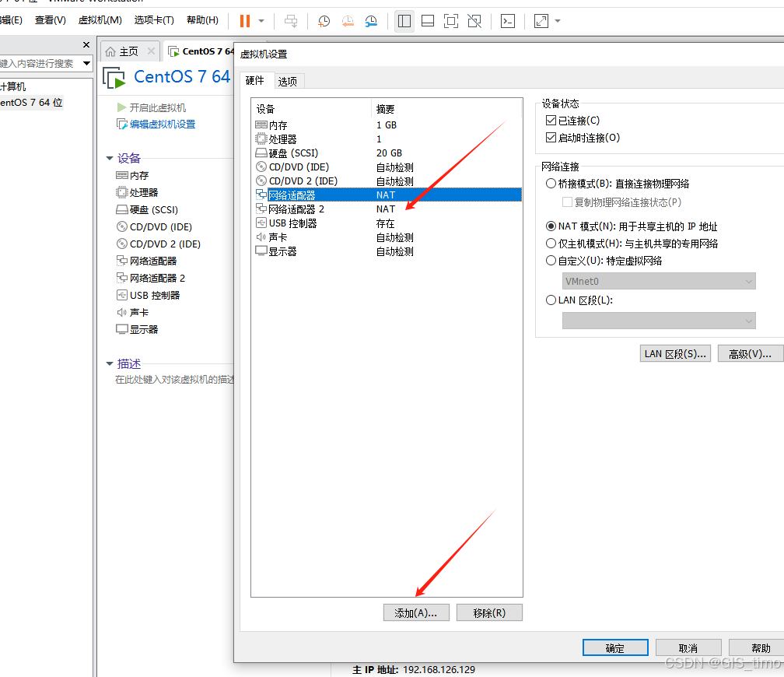
Task: Click 显示器 in the VM summary list
Action: click(137, 329)
